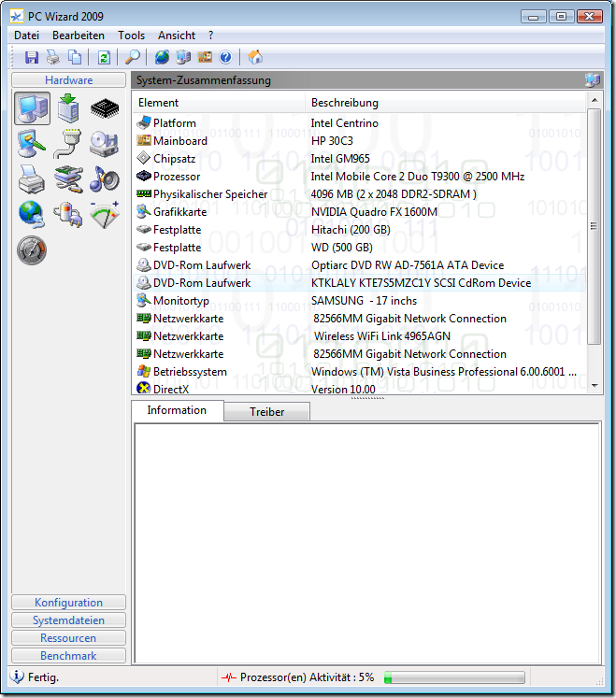Select the Multimedia music note speaker icon

tap(105, 179)
